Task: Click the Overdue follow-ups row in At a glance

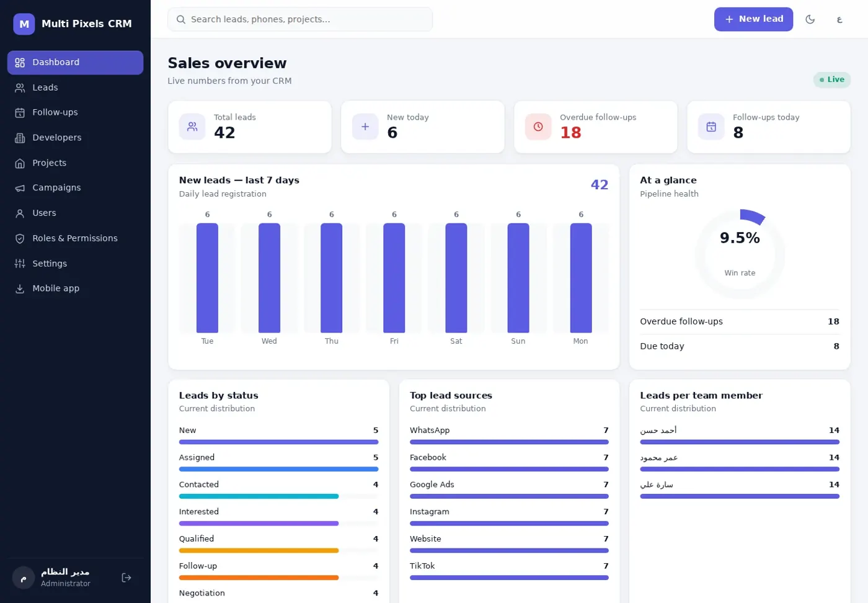Action: [740, 321]
